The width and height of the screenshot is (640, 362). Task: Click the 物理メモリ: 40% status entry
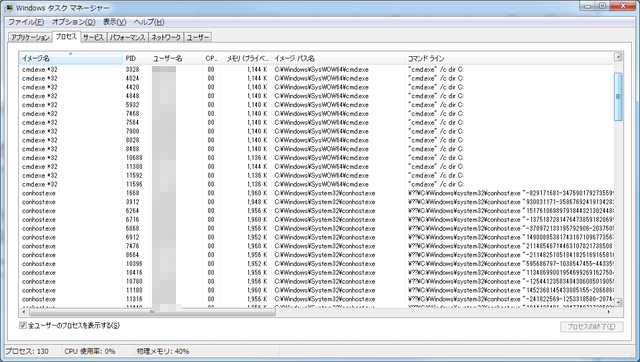(x=163, y=351)
